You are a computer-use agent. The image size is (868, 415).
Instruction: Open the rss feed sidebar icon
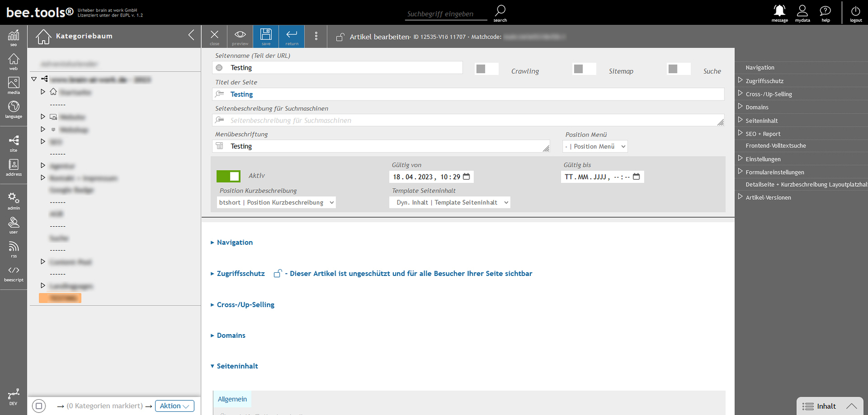(x=13, y=249)
